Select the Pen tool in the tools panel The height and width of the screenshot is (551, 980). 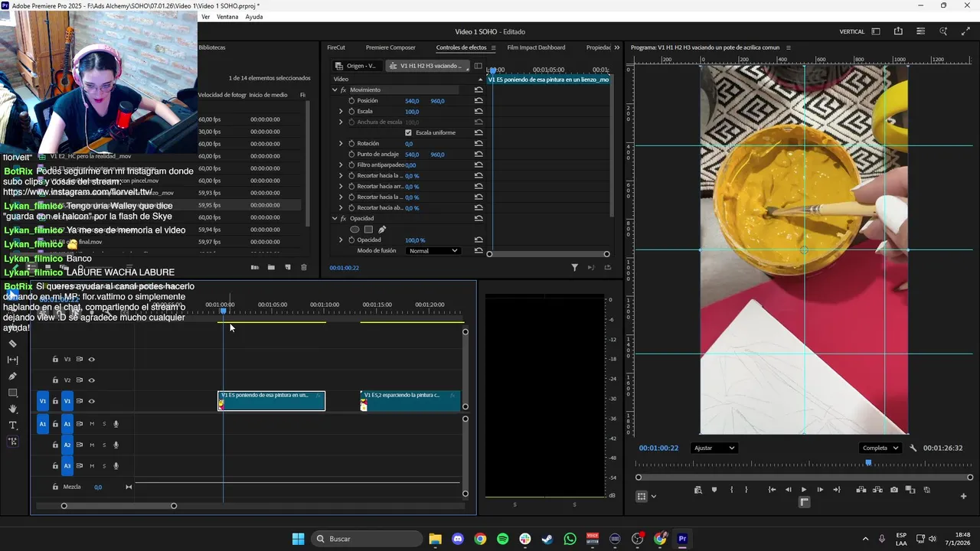(12, 377)
